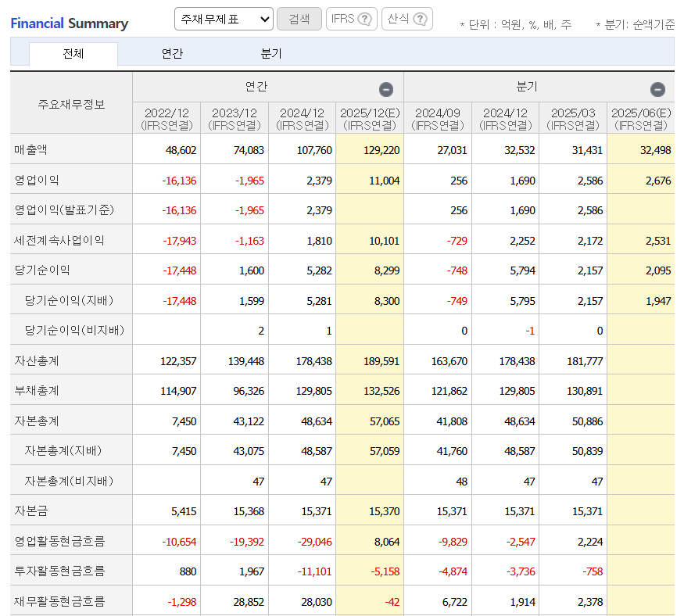The image size is (684, 616).
Task: Click the 당기순이익 value 8,299
Action: coord(386,270)
